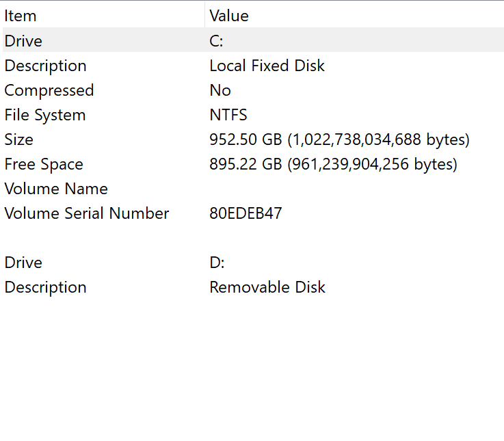The height and width of the screenshot is (441, 504).
Task: Select the Description label beside Local Fixed Disk
Action: click(x=46, y=66)
